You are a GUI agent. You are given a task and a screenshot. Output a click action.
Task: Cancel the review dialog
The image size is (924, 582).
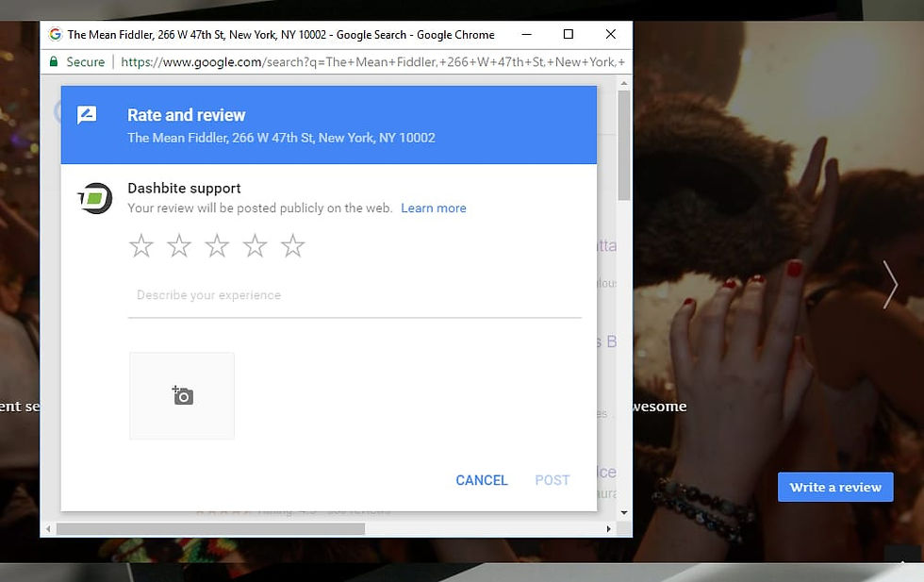tap(482, 480)
